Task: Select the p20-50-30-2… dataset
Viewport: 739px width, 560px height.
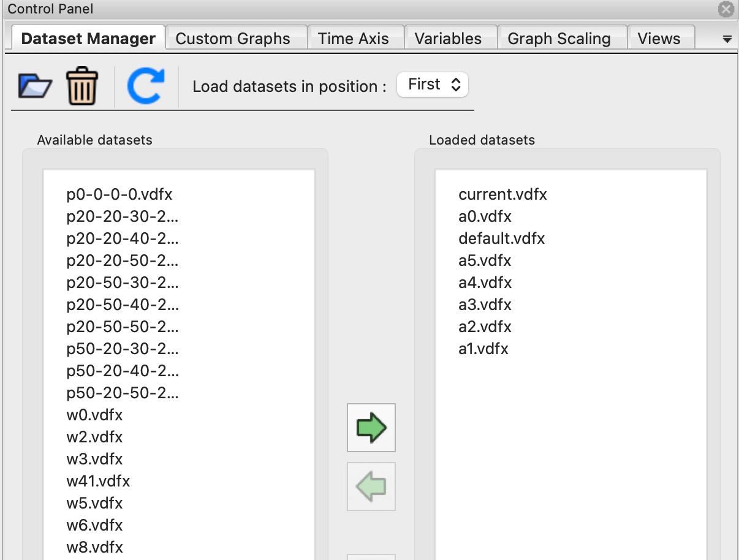Action: [123, 283]
